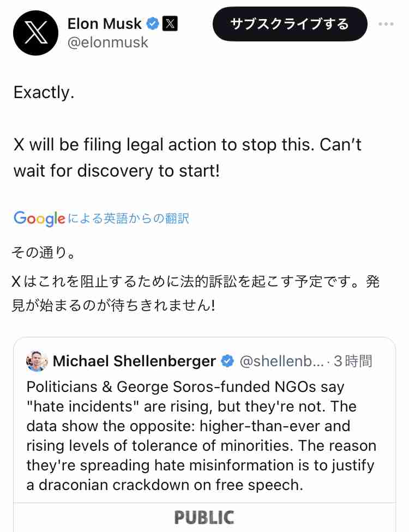Click the blue verified badge beside Elon Musk
The image size is (409, 532).
click(153, 24)
